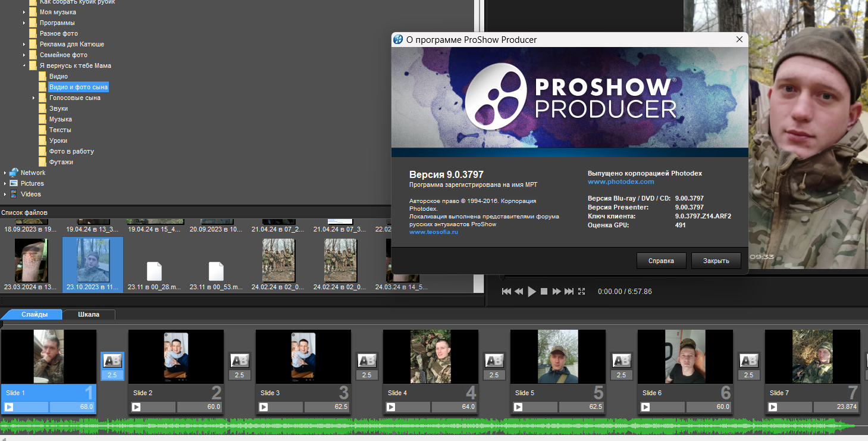868x441 pixels.
Task: Select the Звуки folder
Action: 58,108
